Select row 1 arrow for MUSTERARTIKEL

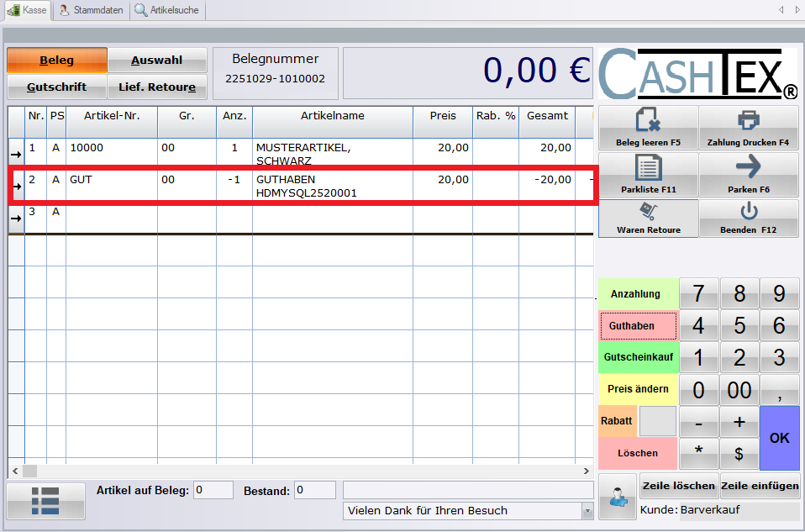click(16, 153)
